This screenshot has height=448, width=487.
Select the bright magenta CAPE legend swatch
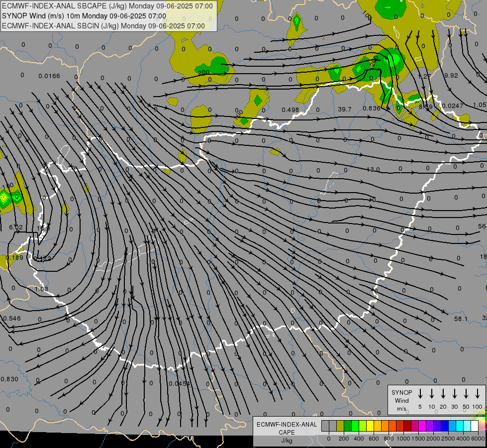tap(422, 426)
